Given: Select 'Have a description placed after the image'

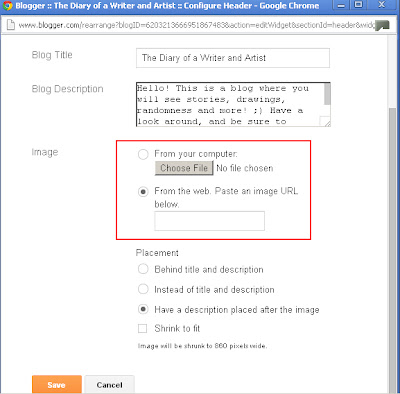Looking at the screenshot, I should (143, 309).
